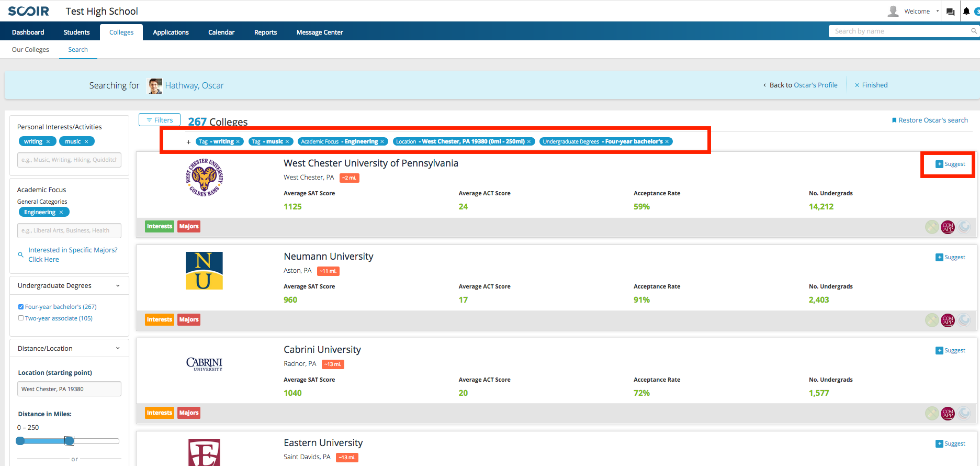980x466 pixels.
Task: Suggest Cabrini University
Action: (x=950, y=350)
